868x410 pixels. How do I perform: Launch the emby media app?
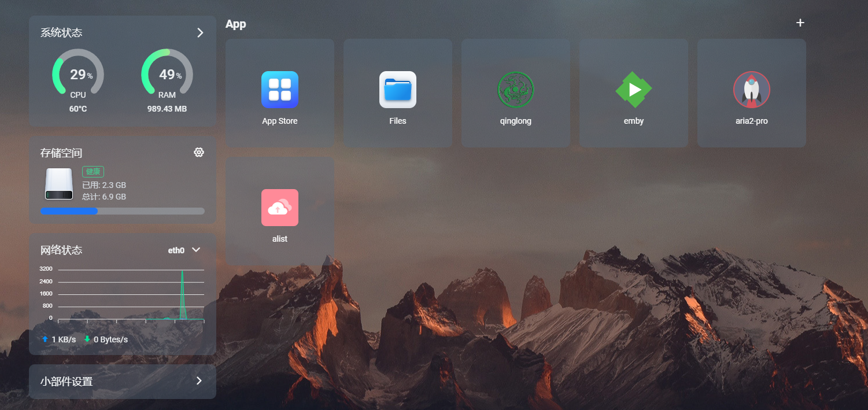pos(633,90)
